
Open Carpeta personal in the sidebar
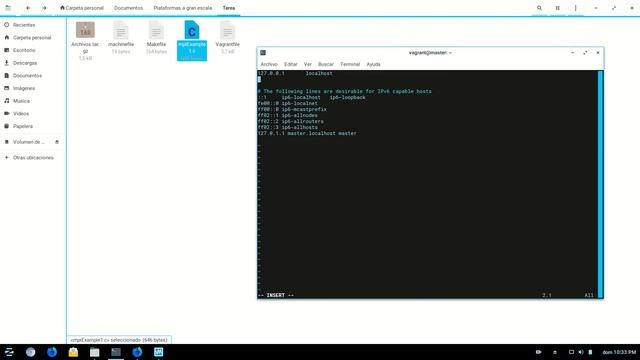[33, 38]
